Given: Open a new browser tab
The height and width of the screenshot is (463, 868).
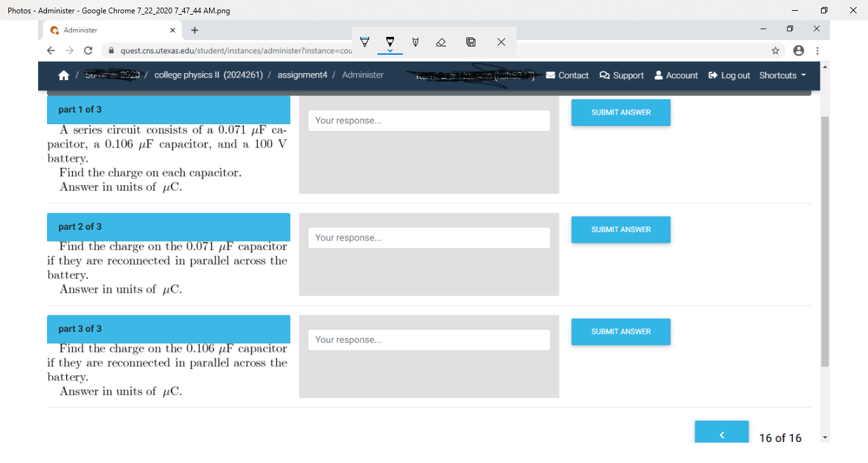Looking at the screenshot, I should pyautogui.click(x=194, y=30).
